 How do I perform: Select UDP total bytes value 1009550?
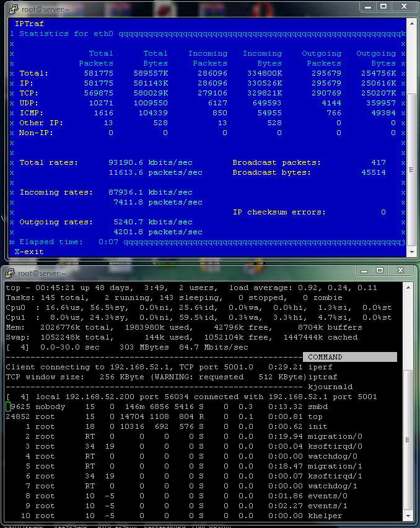151,103
